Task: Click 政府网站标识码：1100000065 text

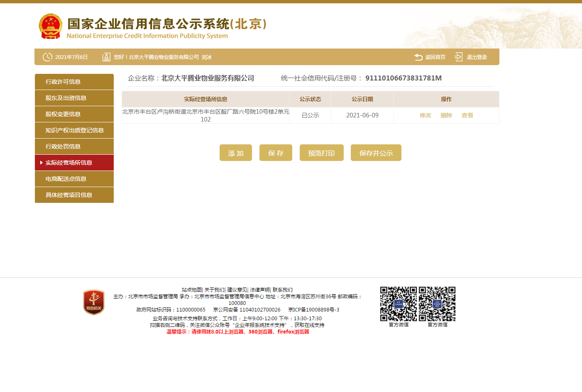Action: tap(171, 310)
